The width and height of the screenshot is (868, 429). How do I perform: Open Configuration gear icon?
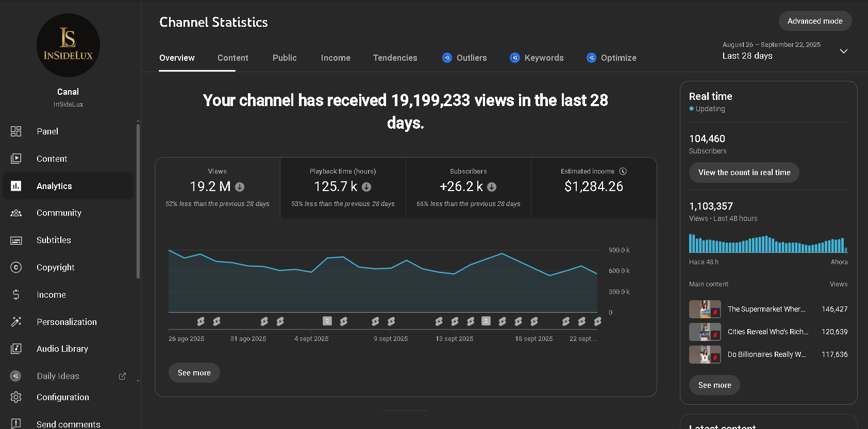tap(16, 397)
